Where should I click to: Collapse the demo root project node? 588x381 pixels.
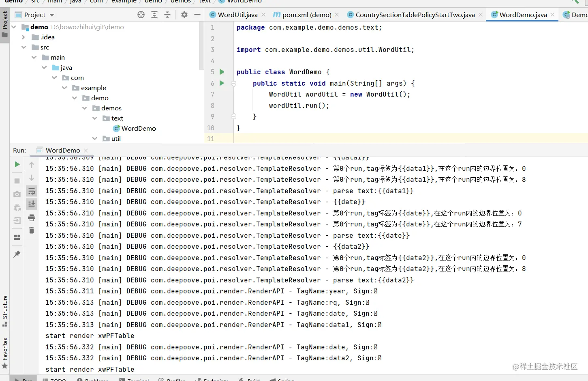pos(14,27)
